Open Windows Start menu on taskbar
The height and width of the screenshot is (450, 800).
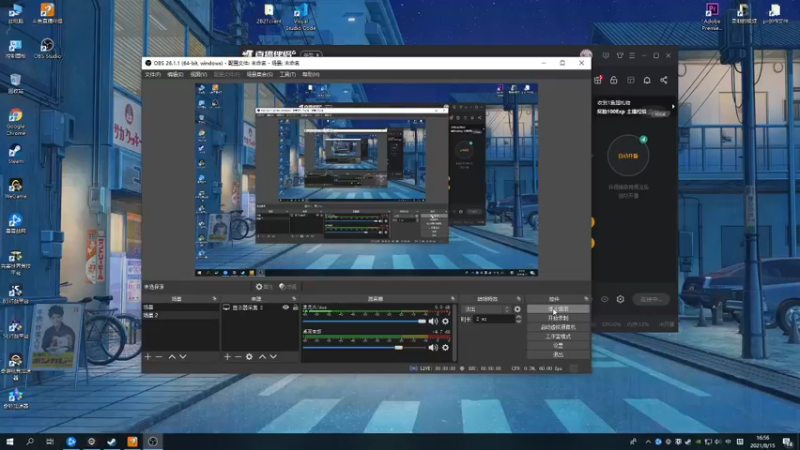[x=10, y=441]
